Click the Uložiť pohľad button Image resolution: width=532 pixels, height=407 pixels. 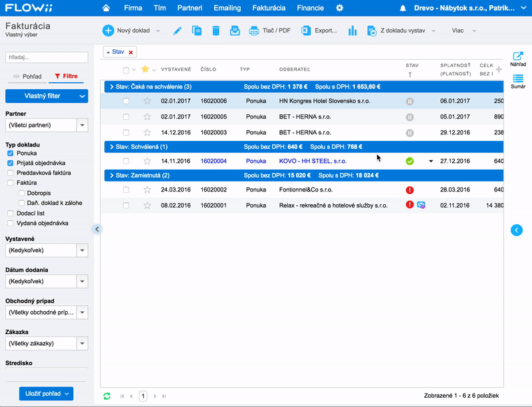pyautogui.click(x=46, y=394)
